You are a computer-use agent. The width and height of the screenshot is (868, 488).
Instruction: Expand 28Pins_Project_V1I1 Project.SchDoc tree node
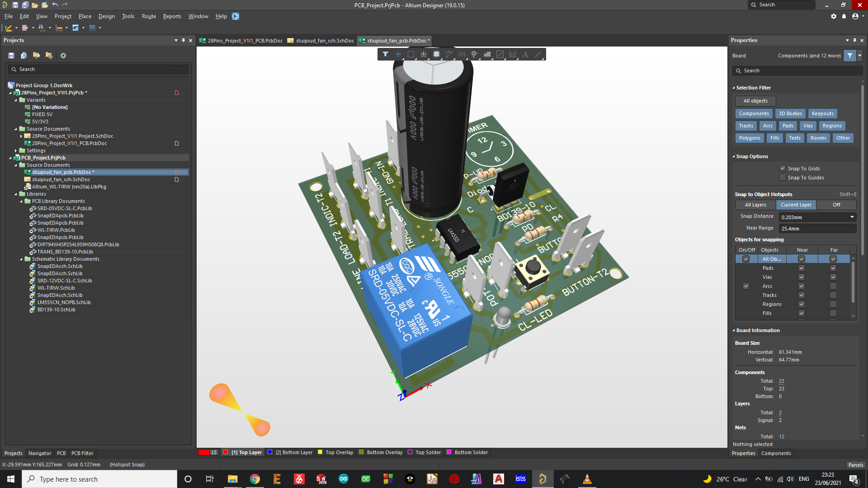pos(21,136)
